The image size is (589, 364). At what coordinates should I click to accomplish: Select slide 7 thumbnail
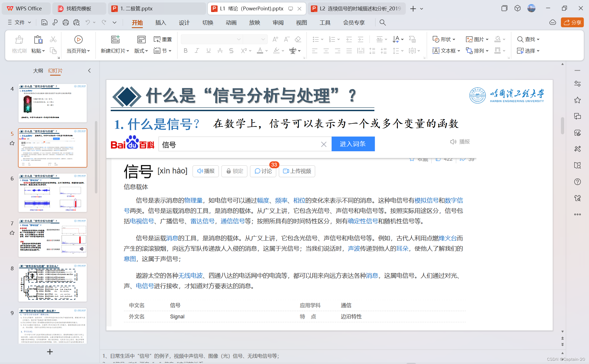click(53, 238)
